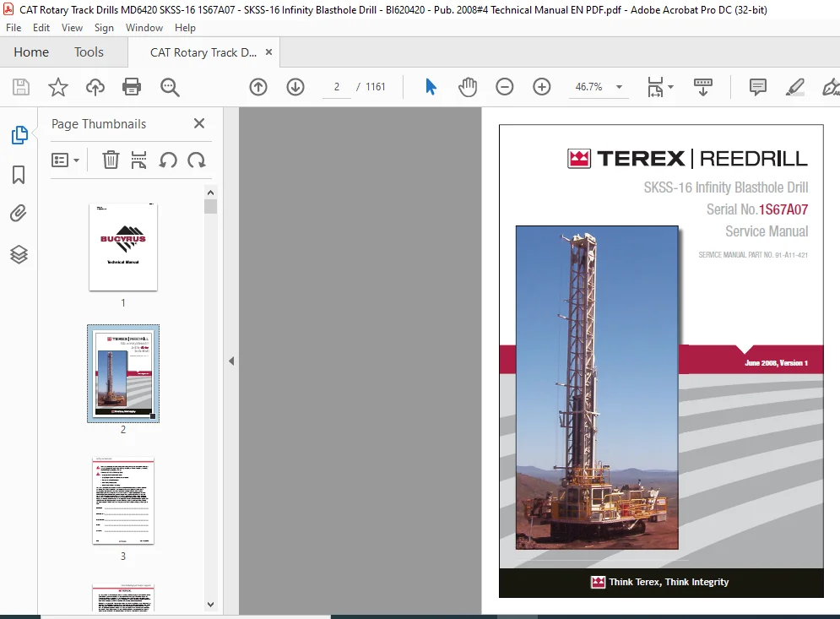Add document to starred with star icon
The height and width of the screenshot is (619, 840).
[x=58, y=87]
